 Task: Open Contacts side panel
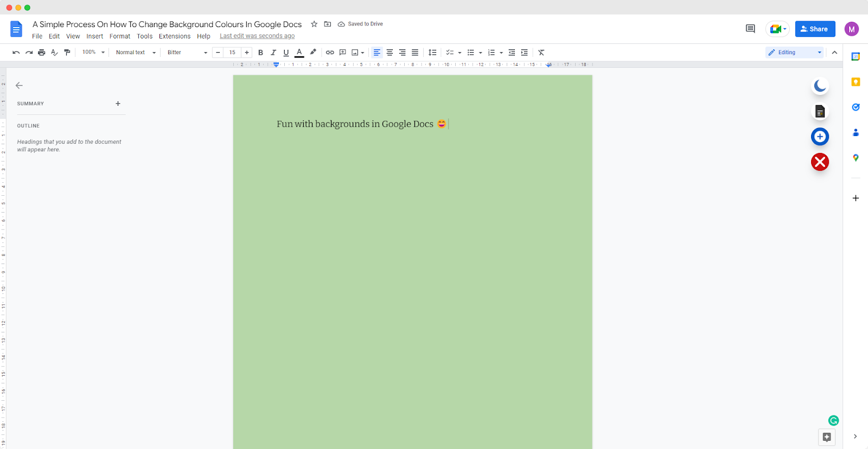856,132
